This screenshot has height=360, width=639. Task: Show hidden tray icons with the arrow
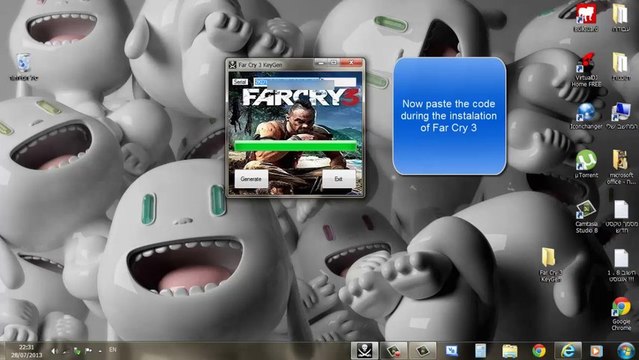[100, 350]
